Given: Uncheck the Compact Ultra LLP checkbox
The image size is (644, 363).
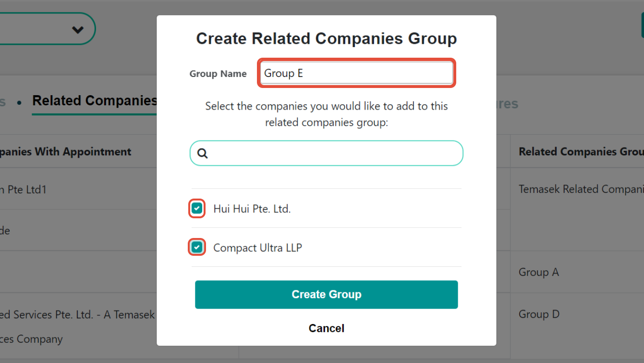Looking at the screenshot, I should tap(197, 247).
